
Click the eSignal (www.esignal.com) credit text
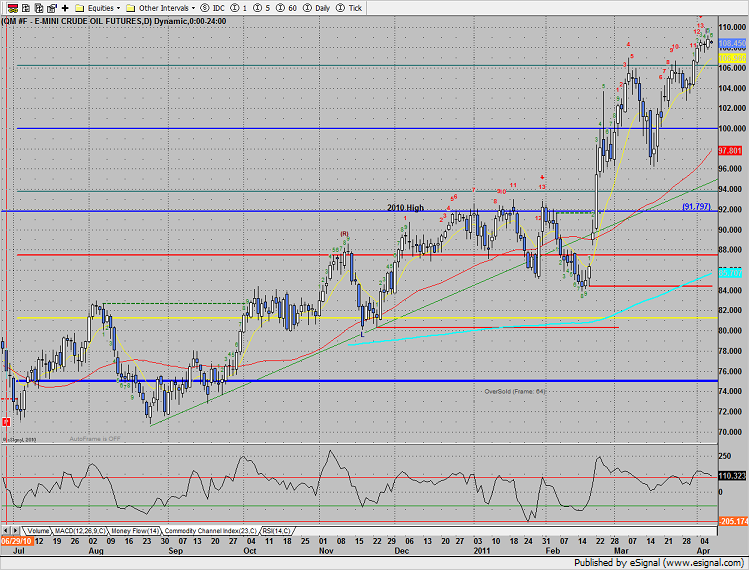pos(687,562)
